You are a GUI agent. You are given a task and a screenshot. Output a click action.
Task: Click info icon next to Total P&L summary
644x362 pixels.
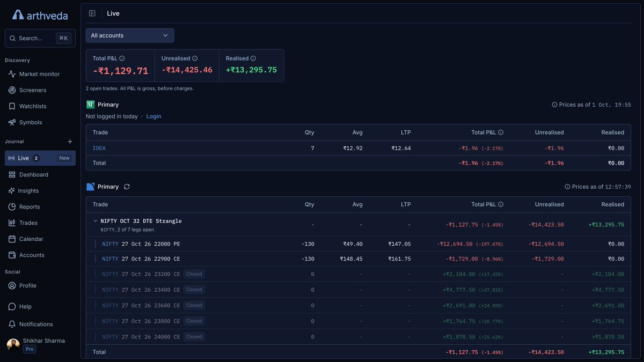[x=122, y=58]
